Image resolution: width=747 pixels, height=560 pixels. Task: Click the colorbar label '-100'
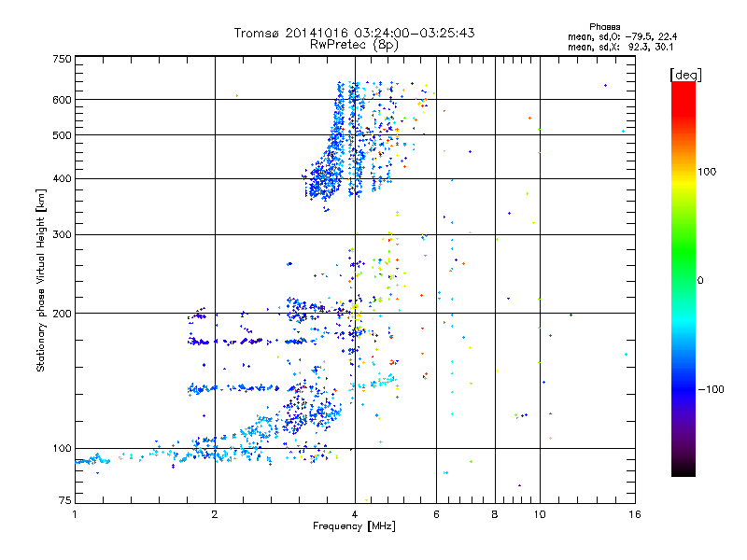click(711, 389)
